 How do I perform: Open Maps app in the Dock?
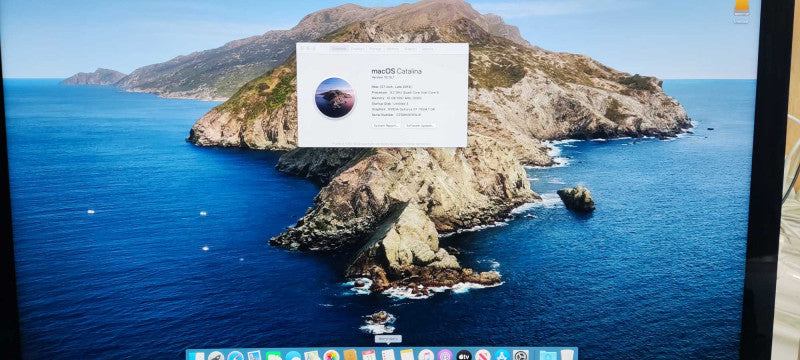312,355
